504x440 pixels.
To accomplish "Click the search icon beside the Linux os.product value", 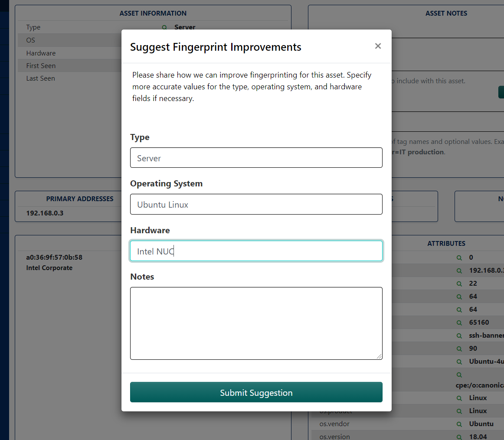I will tap(459, 411).
